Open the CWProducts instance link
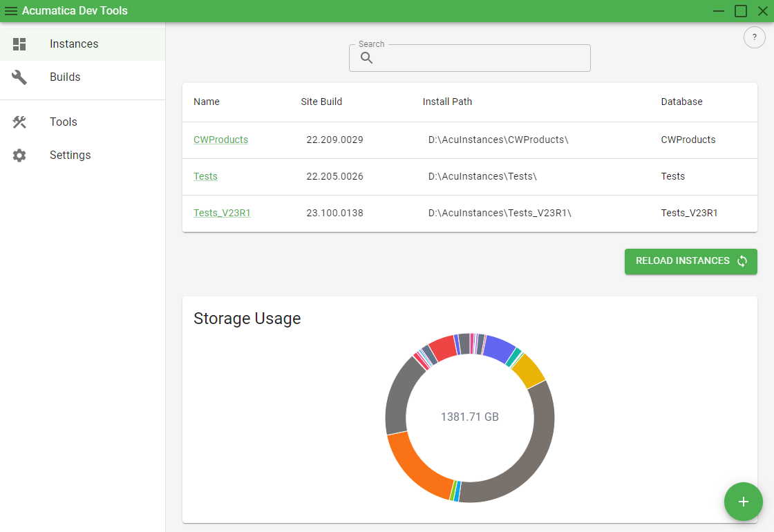 [220, 140]
